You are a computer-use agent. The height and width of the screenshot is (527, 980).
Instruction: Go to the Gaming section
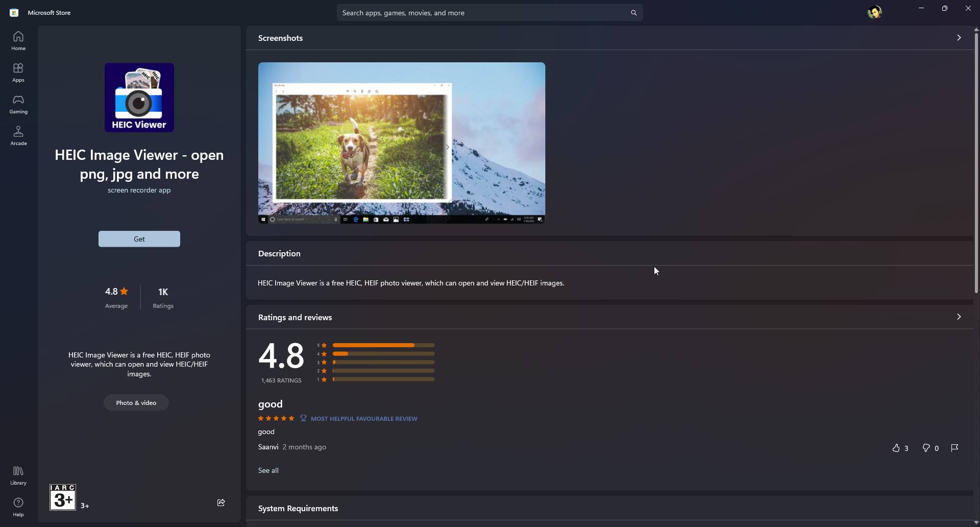(18, 104)
